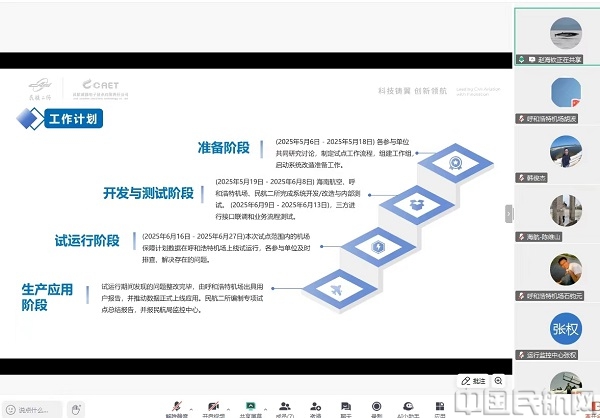Viewport: 600px width, 418px height.
Task: Select 赵海歌 sharing participant thumbnail
Action: (556, 38)
